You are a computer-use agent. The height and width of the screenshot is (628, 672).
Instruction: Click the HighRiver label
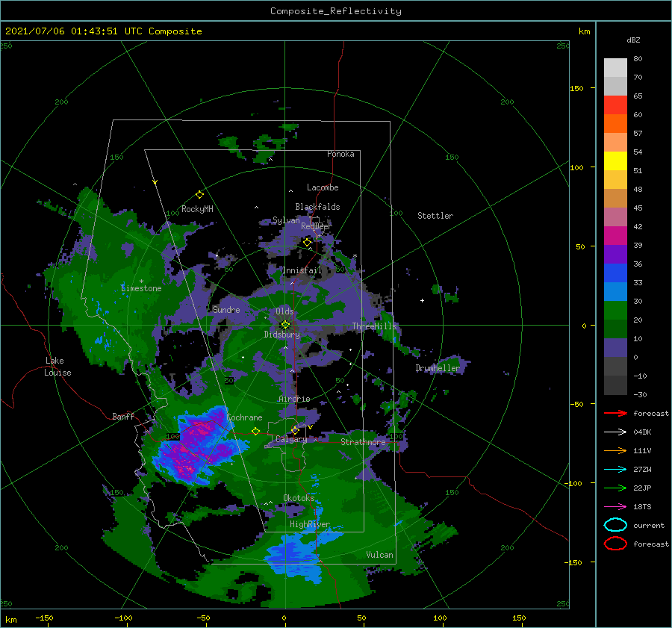point(309,524)
